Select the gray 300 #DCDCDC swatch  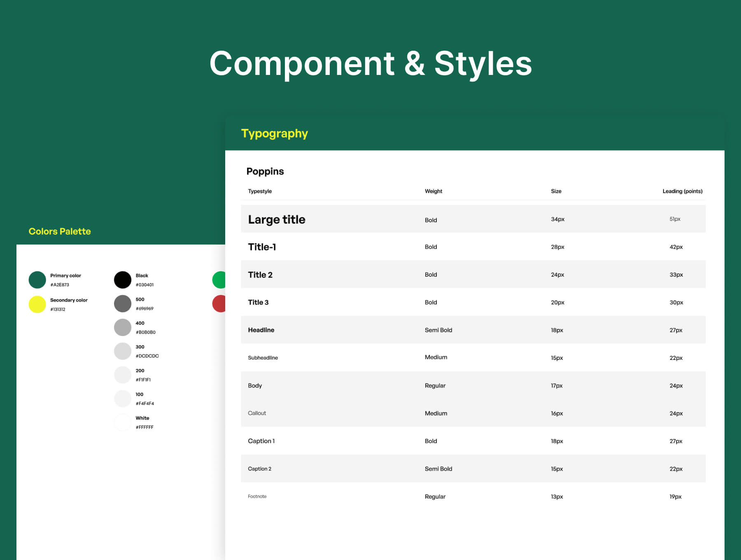(x=123, y=351)
